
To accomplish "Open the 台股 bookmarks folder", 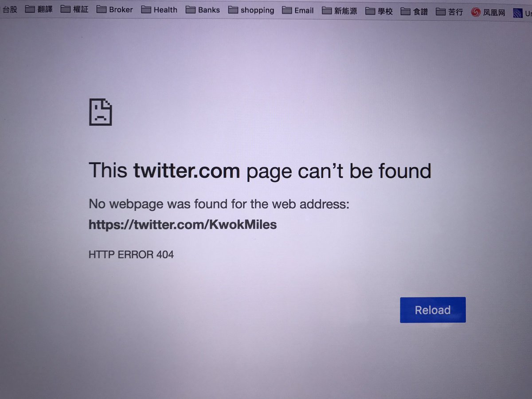I will pyautogui.click(x=9, y=9).
